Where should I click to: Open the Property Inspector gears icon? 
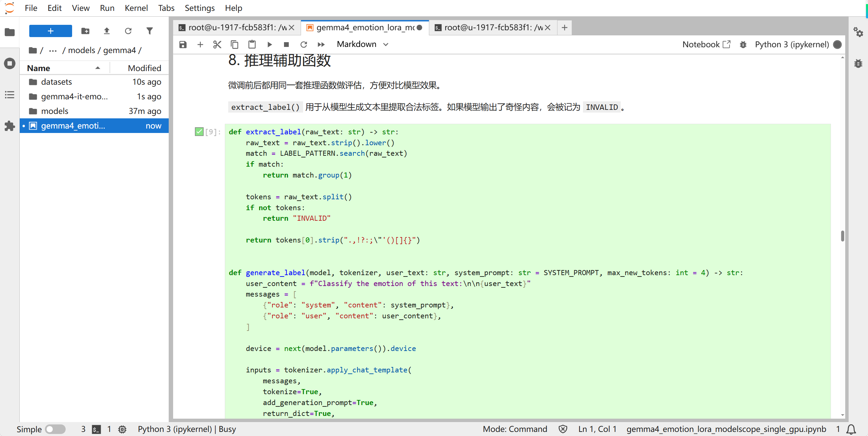point(858,32)
